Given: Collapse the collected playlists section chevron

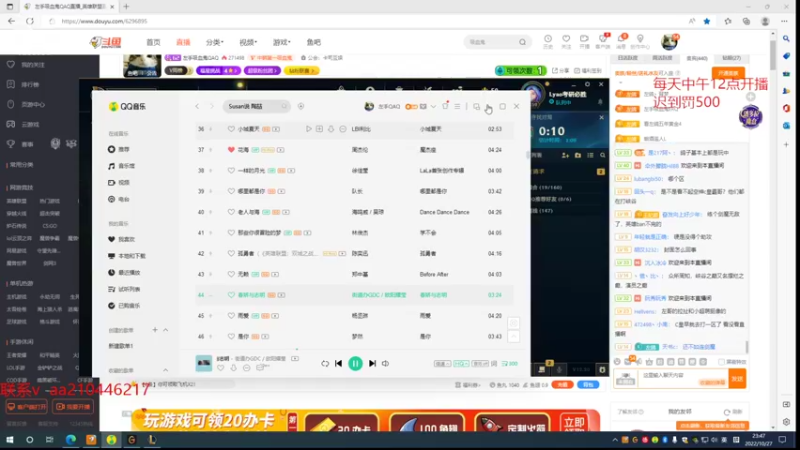Looking at the screenshot, I should point(166,370).
